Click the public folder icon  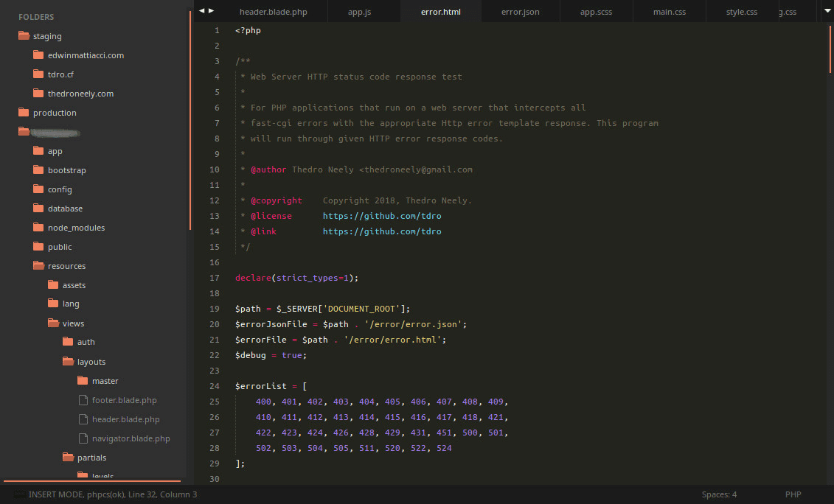pos(38,246)
